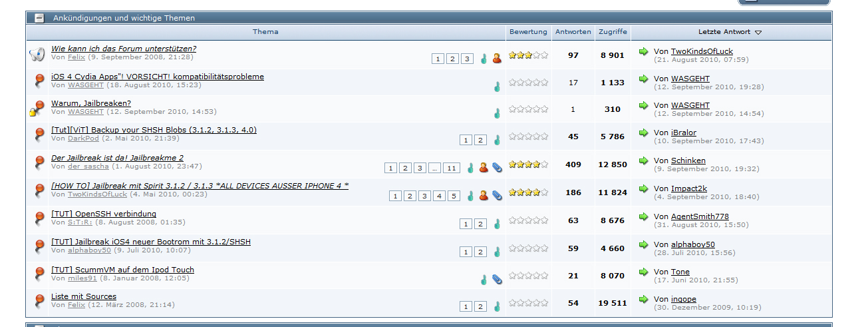Sort by Zugriffe column header
This screenshot has width=868, height=327.
point(612,32)
